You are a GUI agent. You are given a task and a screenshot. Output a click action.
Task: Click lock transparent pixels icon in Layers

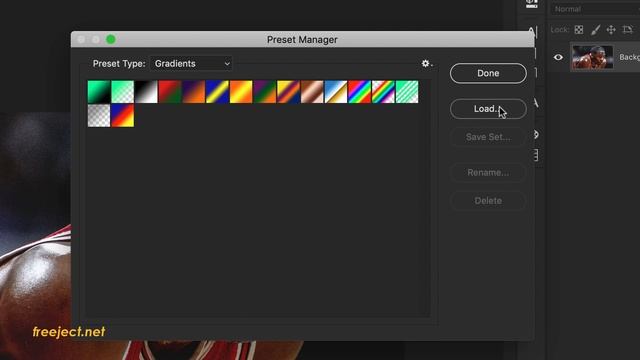pyautogui.click(x=579, y=30)
